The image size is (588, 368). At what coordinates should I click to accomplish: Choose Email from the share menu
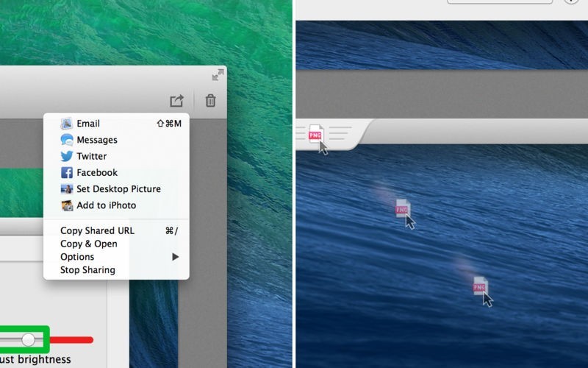(x=88, y=124)
